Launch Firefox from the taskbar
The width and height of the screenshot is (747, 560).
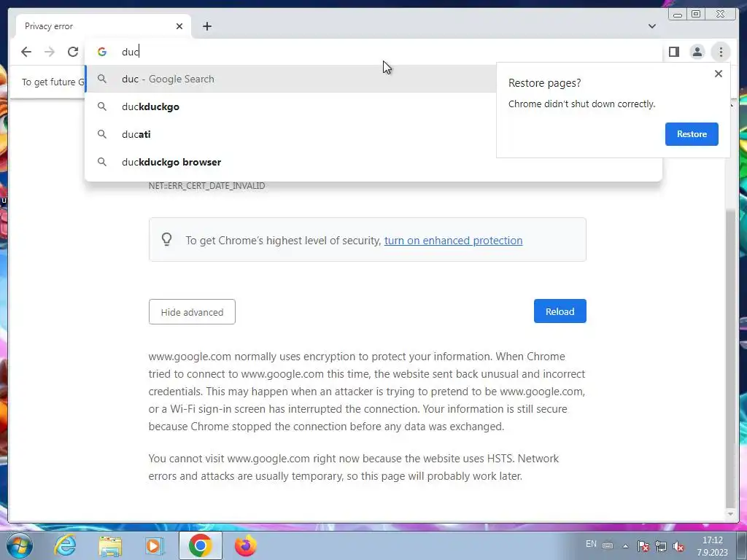pyautogui.click(x=245, y=545)
